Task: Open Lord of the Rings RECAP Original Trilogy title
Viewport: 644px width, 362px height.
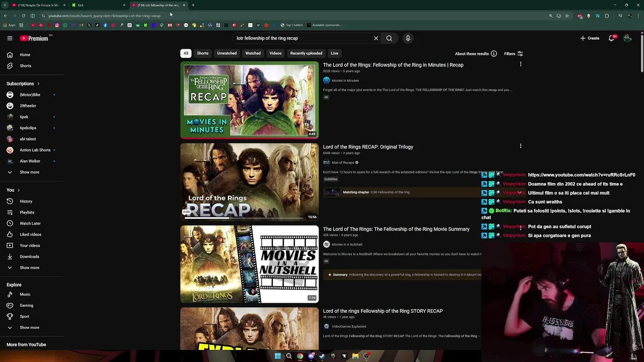Action: coord(368,147)
